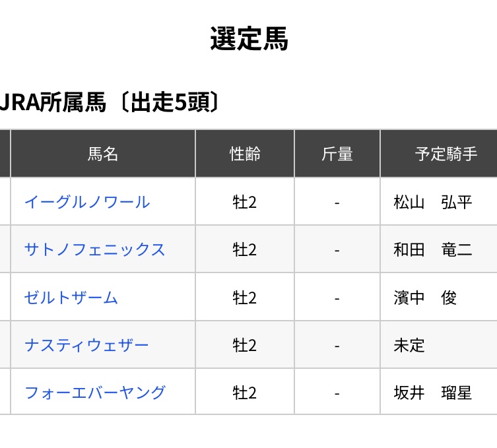
Task: Click the 予定騎手 column header
Action: coord(446,154)
